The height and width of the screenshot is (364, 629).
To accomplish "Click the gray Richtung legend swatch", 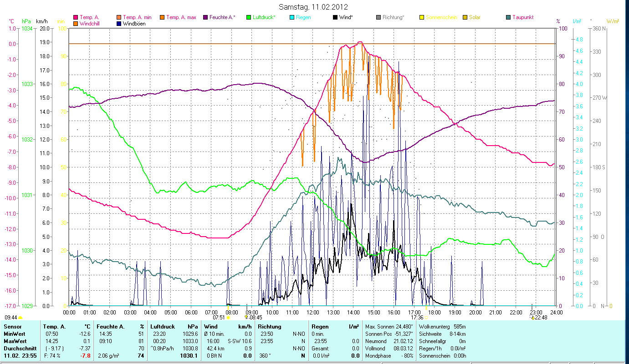I will coord(379,18).
